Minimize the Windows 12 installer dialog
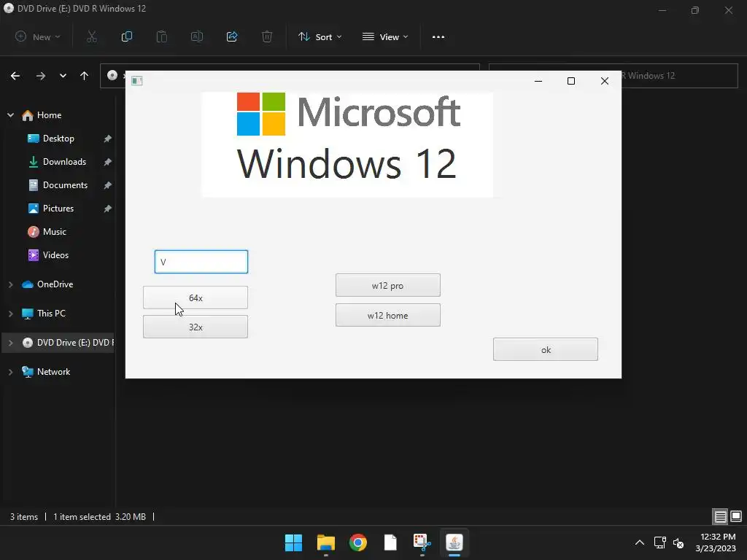This screenshot has height=560, width=747. [538, 81]
